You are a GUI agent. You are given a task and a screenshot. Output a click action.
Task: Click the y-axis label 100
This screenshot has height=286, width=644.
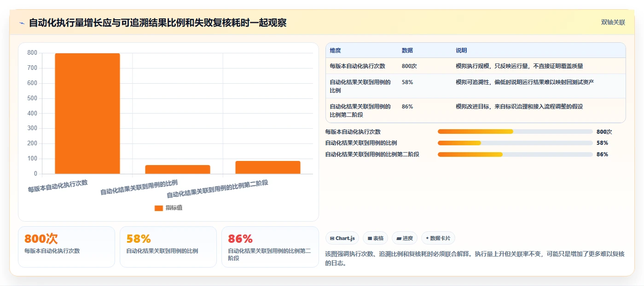pyautogui.click(x=32, y=159)
